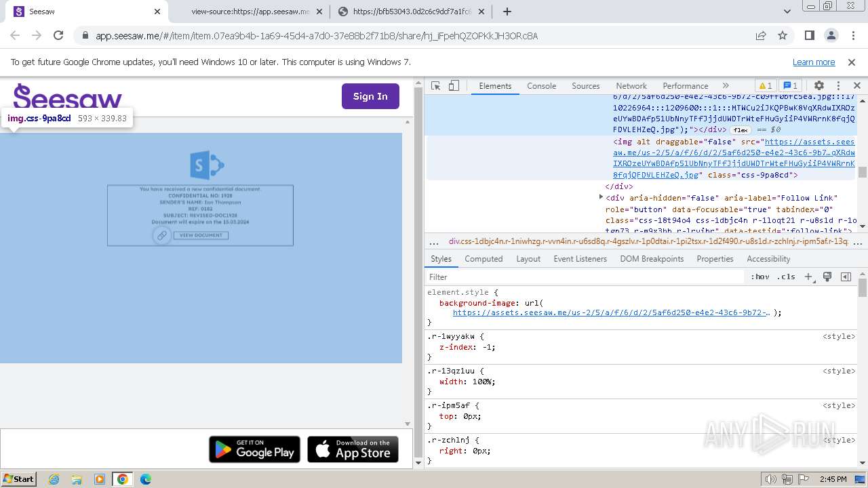Screen dimensions: 868x488
Task: Click the width: 100% declaration
Action: point(467,382)
